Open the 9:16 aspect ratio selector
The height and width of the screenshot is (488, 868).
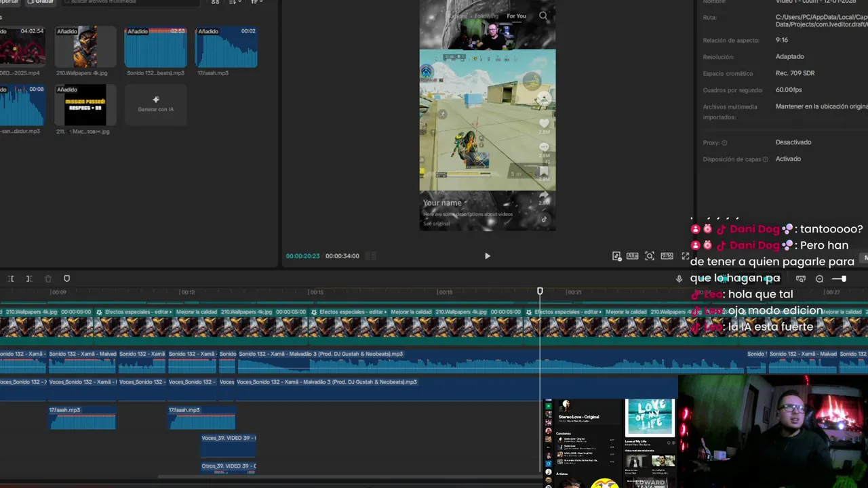[667, 256]
